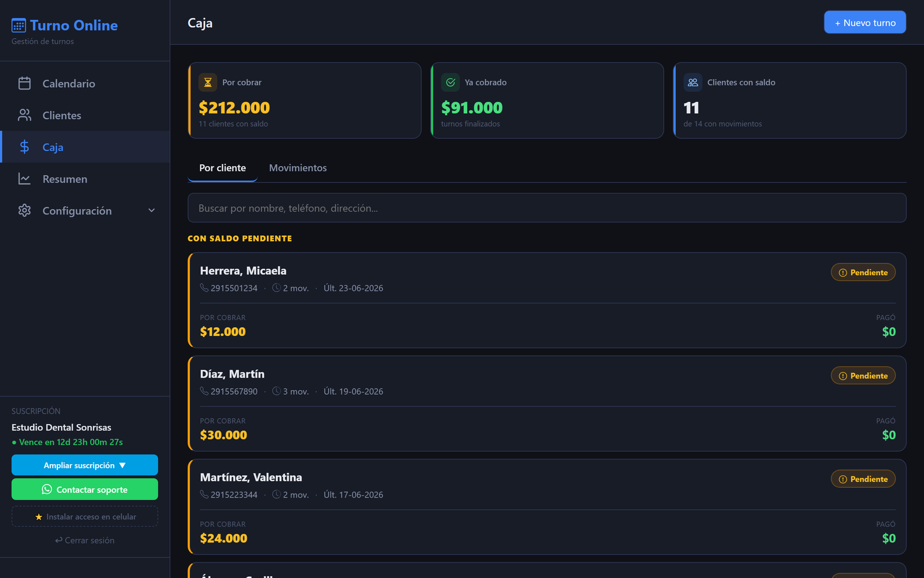Click Instalar acceso en celular button
The height and width of the screenshot is (578, 924).
85,517
